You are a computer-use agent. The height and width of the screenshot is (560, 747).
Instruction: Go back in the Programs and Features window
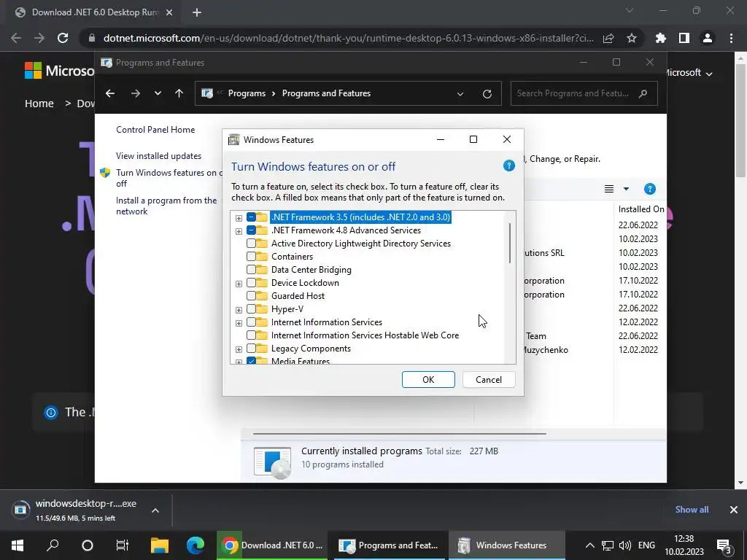coord(110,93)
